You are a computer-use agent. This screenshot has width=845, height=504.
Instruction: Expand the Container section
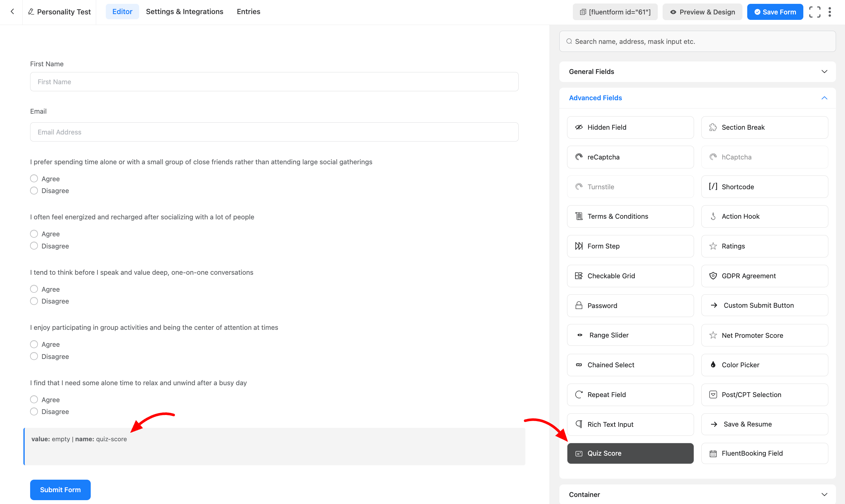[697, 494]
